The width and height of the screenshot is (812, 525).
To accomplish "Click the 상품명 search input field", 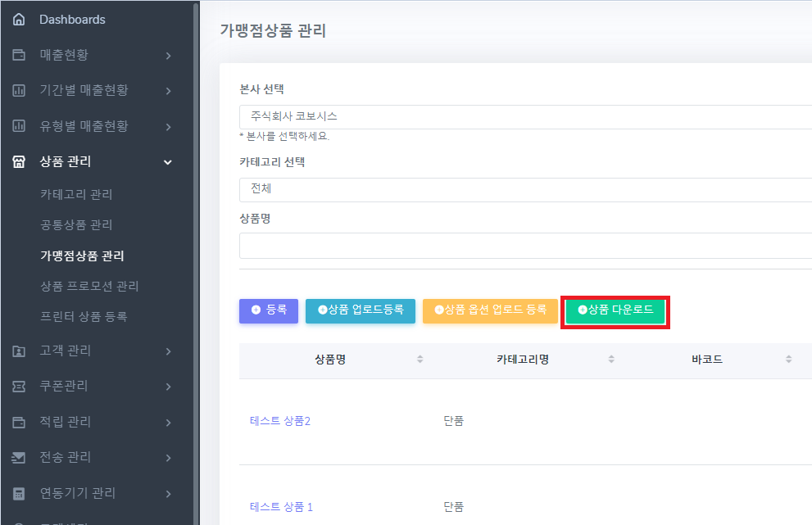I will [524, 246].
